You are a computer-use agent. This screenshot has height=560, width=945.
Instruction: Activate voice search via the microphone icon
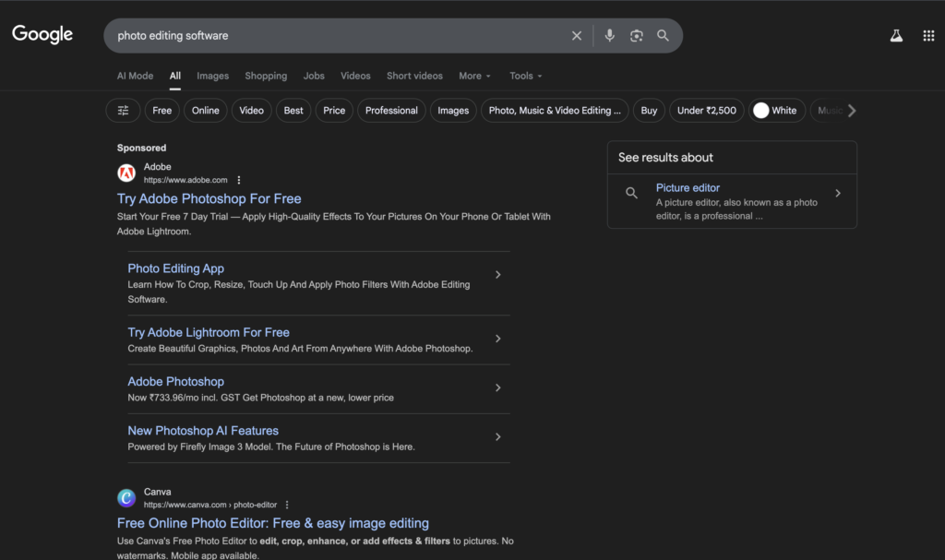609,35
